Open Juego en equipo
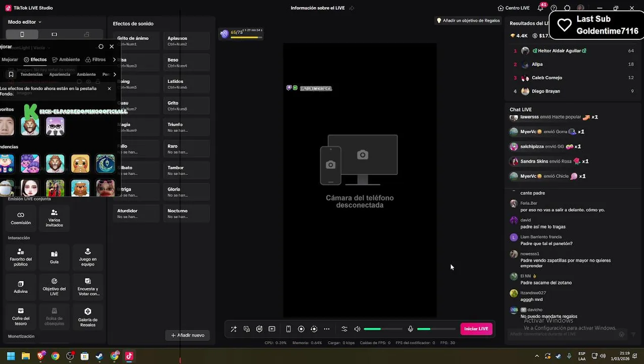Screen dimensions: 644x364 [x=87, y=258]
